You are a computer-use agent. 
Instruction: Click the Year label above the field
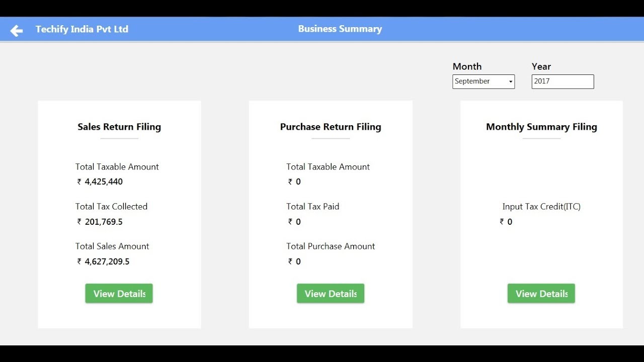click(541, 66)
